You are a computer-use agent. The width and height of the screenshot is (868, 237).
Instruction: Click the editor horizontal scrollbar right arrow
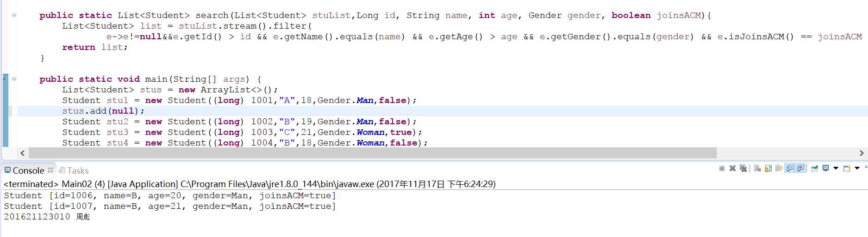862,153
